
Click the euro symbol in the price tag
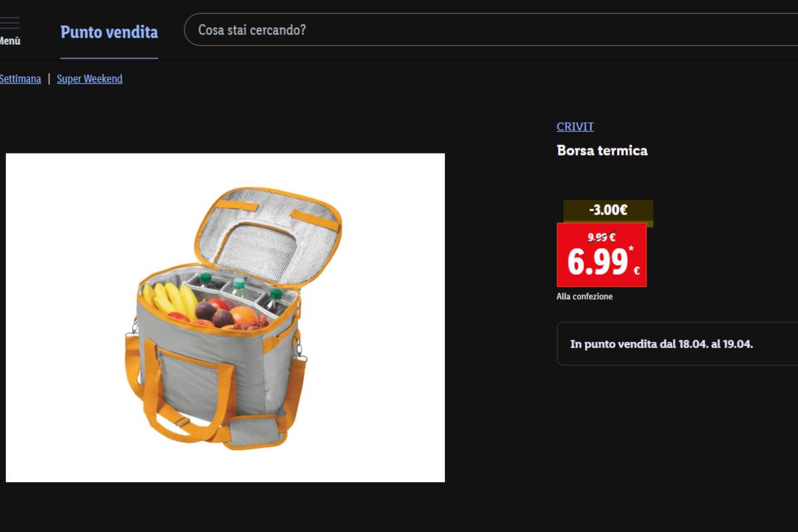click(636, 271)
